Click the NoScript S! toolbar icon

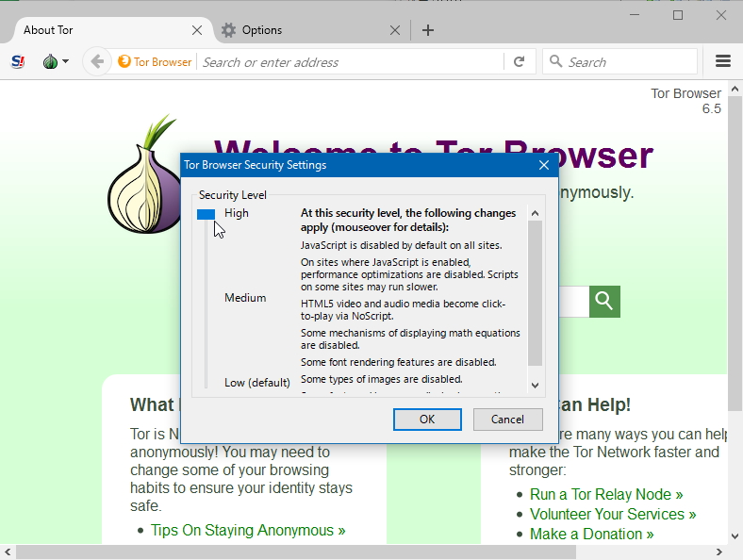18,61
